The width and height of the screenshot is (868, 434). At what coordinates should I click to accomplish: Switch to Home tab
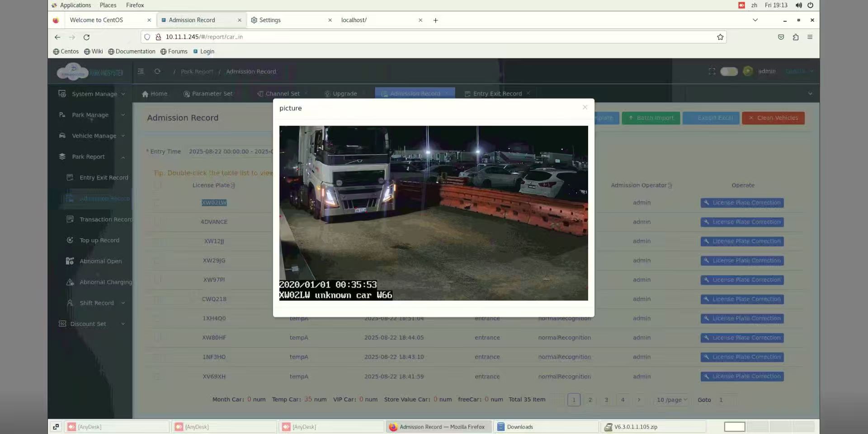tap(155, 94)
